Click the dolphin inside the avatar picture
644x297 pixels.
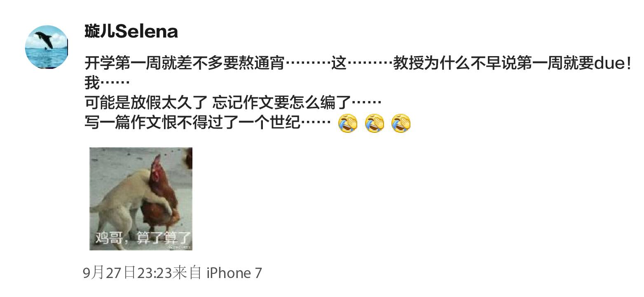click(44, 40)
